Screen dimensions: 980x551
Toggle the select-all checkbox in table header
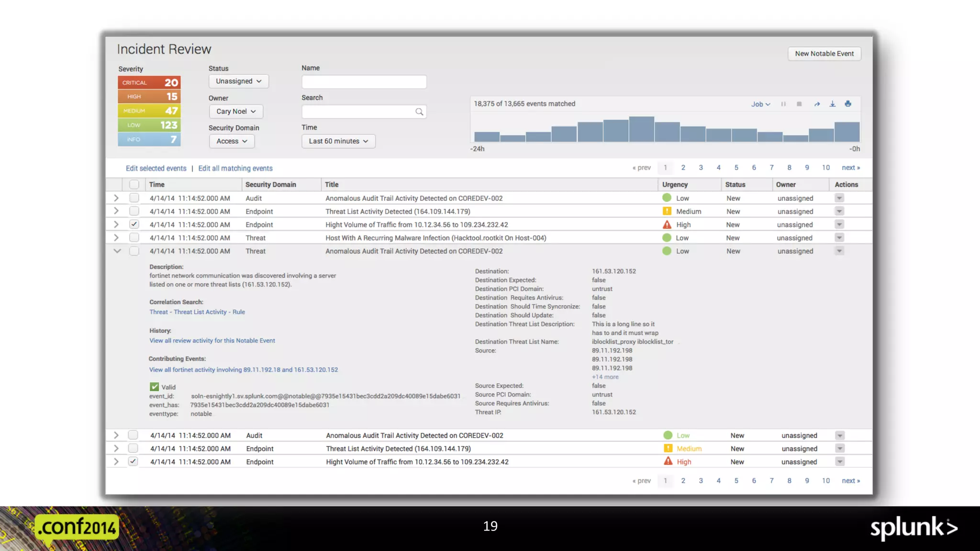(x=134, y=185)
